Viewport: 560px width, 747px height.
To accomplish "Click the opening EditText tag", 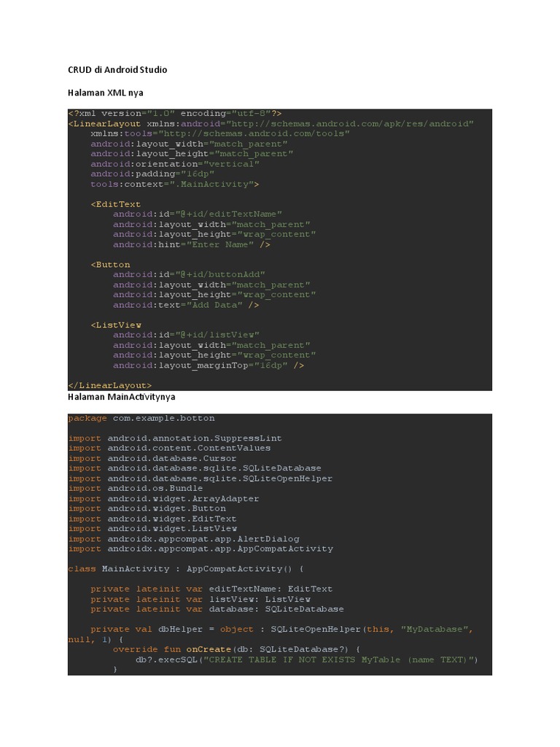I will [116, 204].
